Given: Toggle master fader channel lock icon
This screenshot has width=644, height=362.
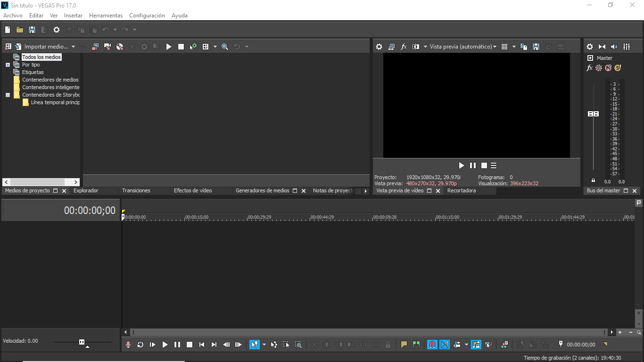Looking at the screenshot, I should tap(593, 181).
